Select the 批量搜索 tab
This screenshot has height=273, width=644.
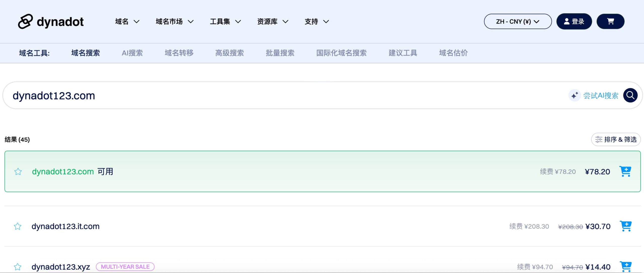[x=280, y=53]
